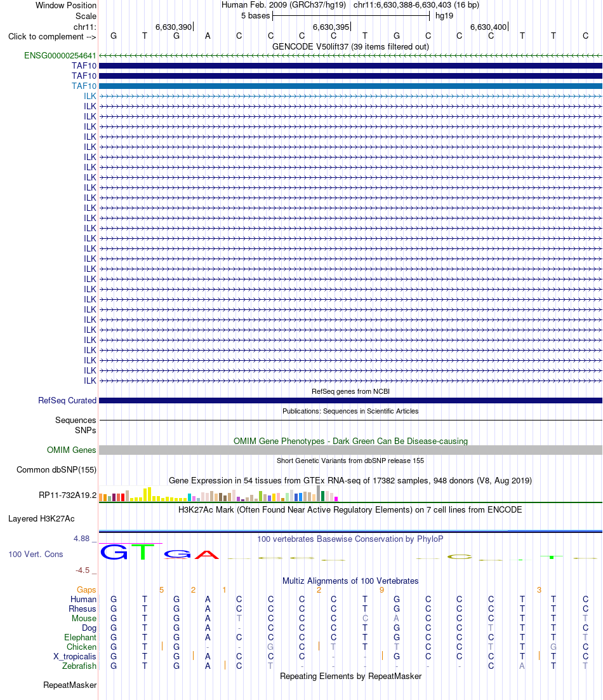Click the Mouse alignment row label

(x=84, y=618)
